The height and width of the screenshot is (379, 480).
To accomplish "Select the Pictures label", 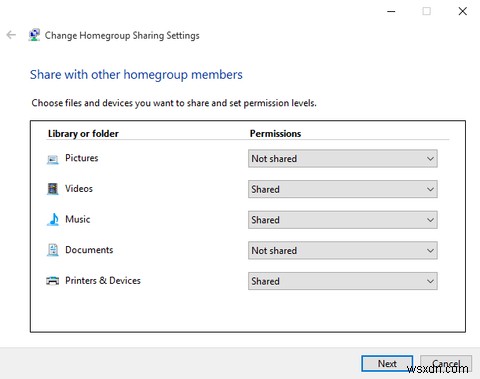I will [82, 158].
